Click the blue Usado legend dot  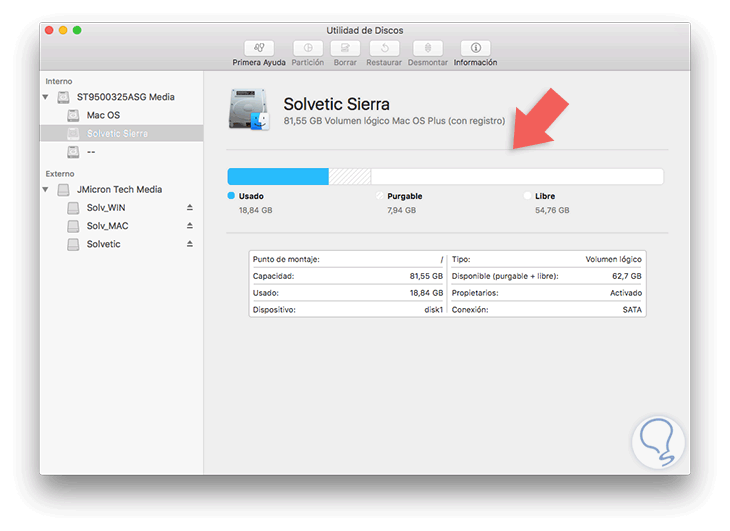231,195
